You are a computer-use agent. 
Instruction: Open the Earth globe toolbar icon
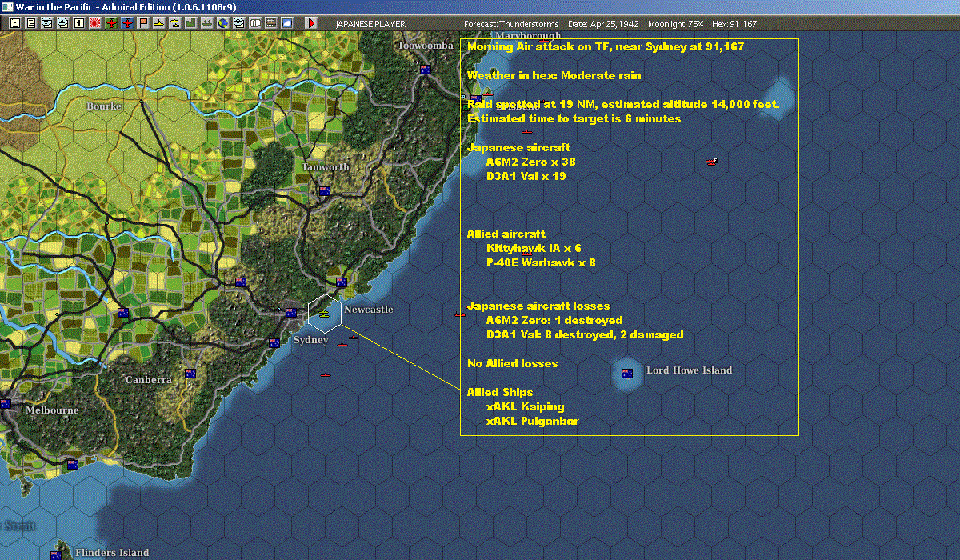[222, 23]
